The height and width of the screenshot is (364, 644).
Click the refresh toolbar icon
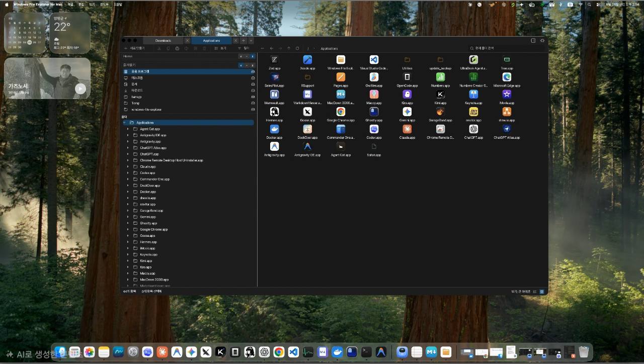click(297, 48)
